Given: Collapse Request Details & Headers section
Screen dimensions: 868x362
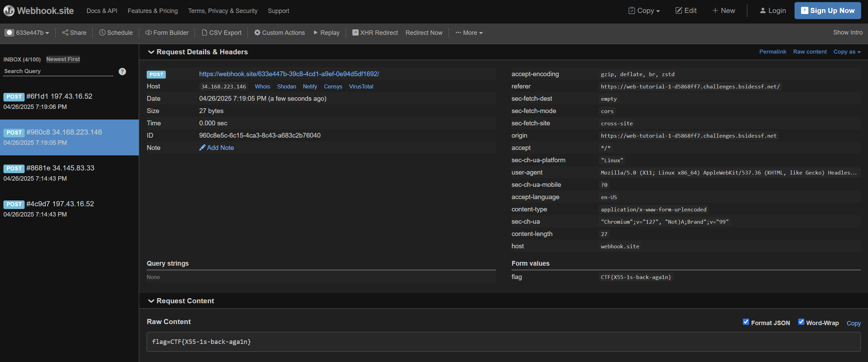Looking at the screenshot, I should [x=198, y=52].
